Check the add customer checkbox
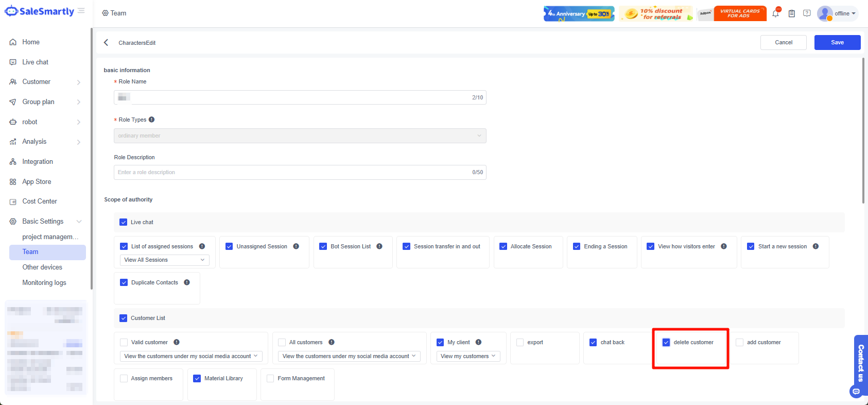 (x=740, y=342)
